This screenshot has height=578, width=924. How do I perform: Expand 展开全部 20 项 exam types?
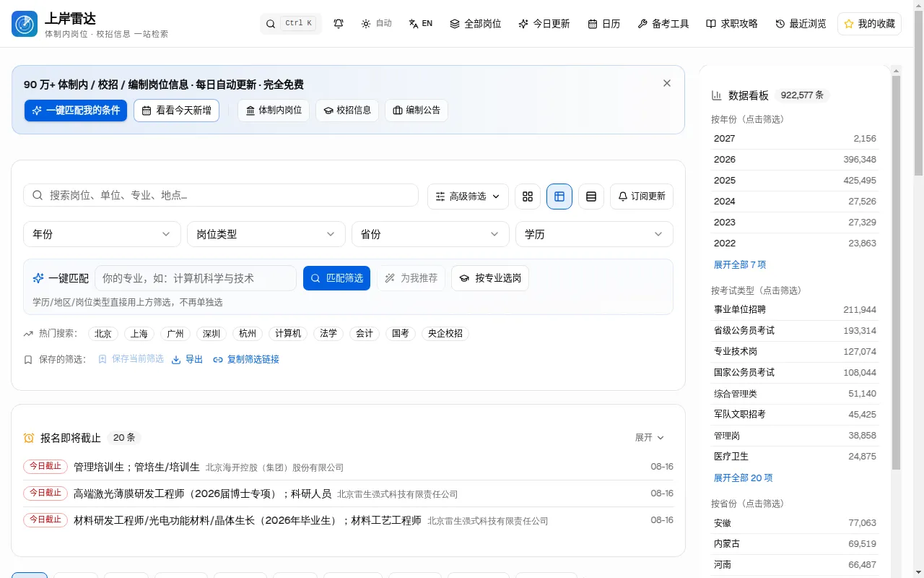[x=743, y=478]
